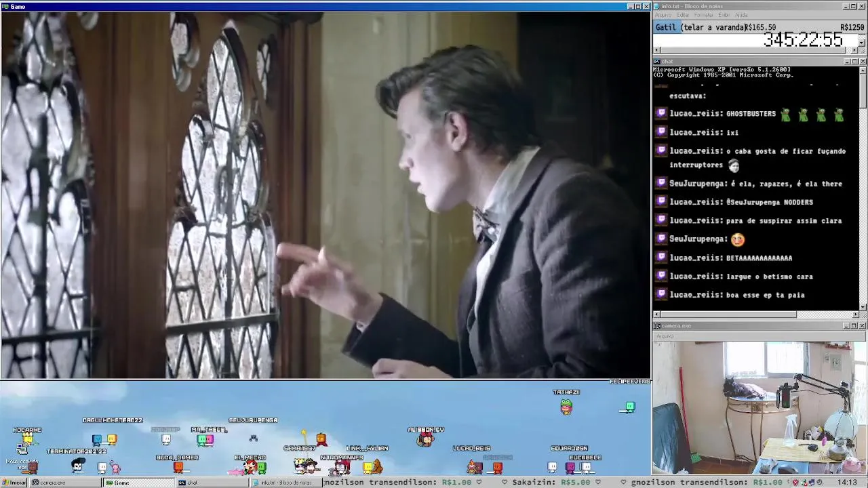Click the emoji in SeuJurupenga's chat message
This screenshot has height=488, width=868.
coord(738,239)
